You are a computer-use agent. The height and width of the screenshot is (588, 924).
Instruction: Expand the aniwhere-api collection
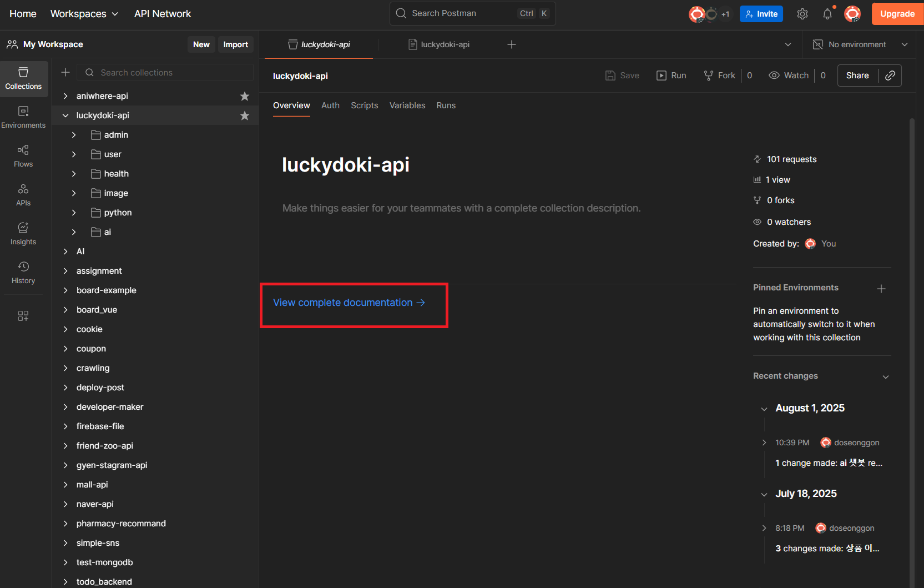(x=65, y=96)
